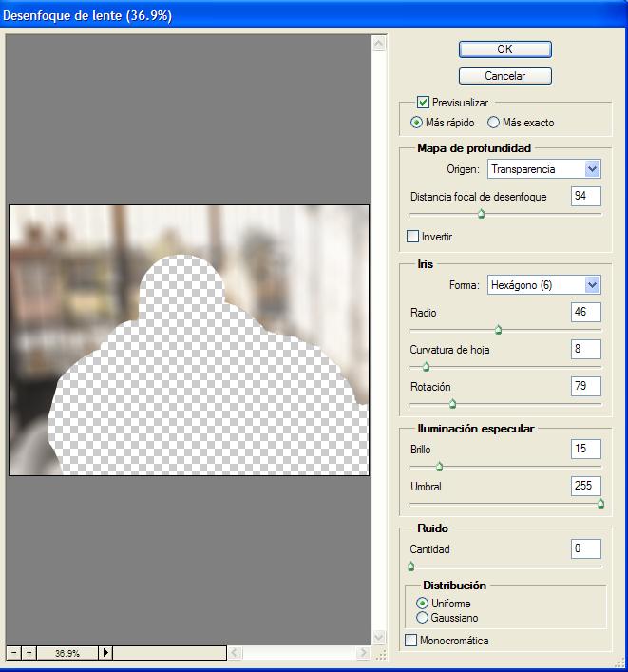
Task: Select the Más exacto radio button
Action: tap(493, 123)
